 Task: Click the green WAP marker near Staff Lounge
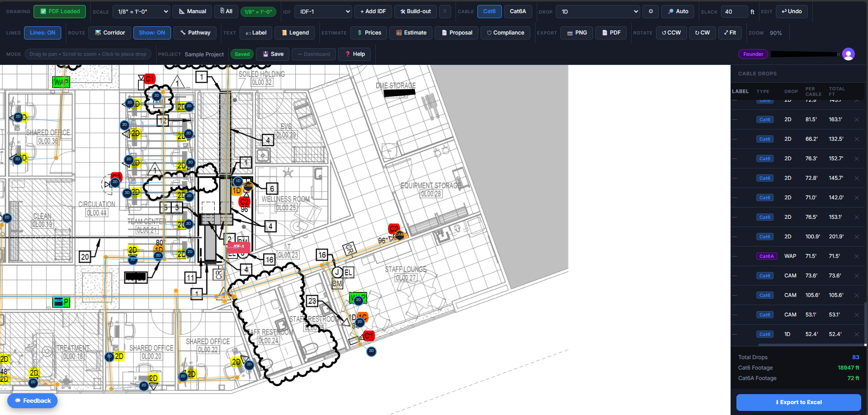click(358, 299)
